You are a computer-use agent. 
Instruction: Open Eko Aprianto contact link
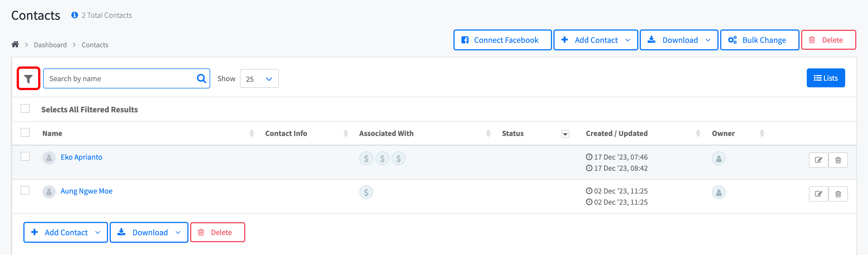(x=81, y=157)
